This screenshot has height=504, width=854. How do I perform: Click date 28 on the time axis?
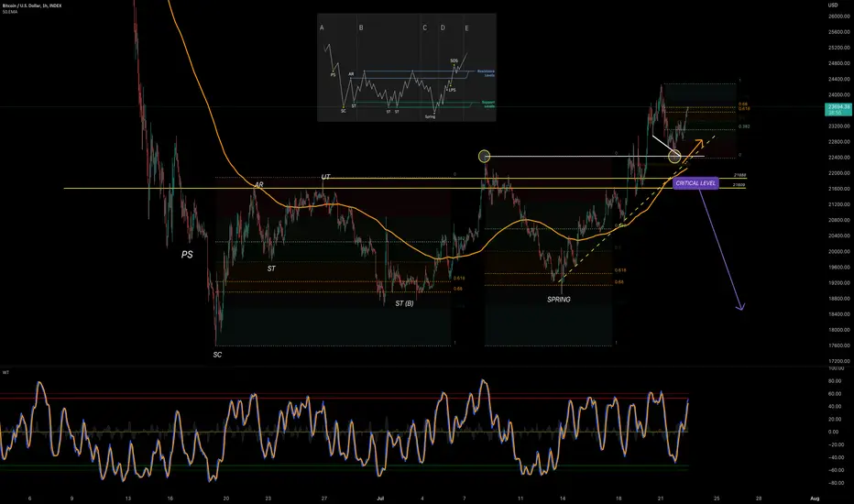point(759,499)
